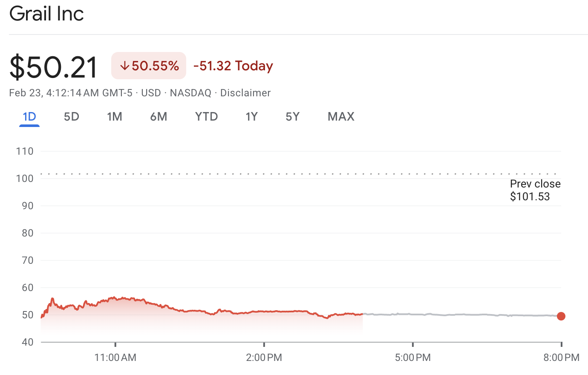Show the 1M price history
588x375 pixels.
pyautogui.click(x=115, y=117)
